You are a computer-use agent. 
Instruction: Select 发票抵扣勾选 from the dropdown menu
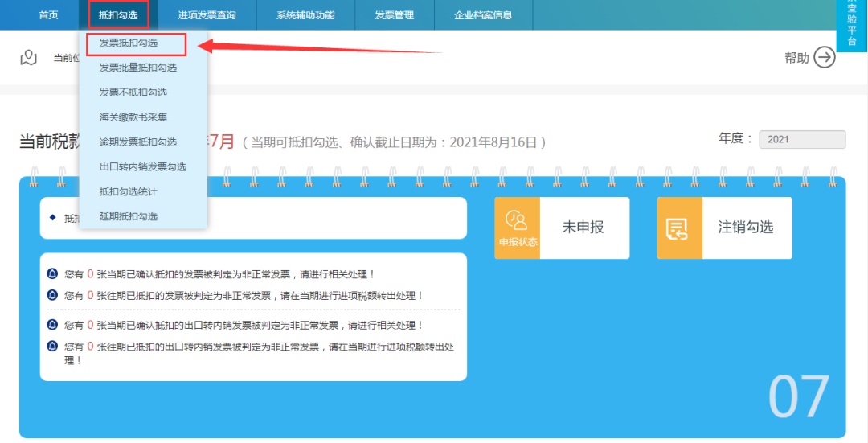pyautogui.click(x=129, y=43)
